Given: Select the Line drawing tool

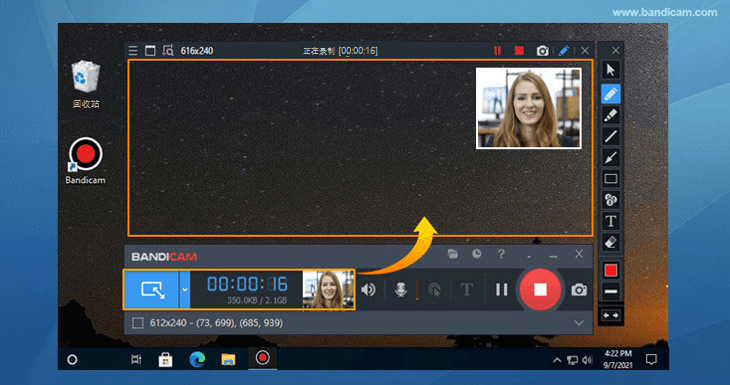Looking at the screenshot, I should pyautogui.click(x=610, y=136).
